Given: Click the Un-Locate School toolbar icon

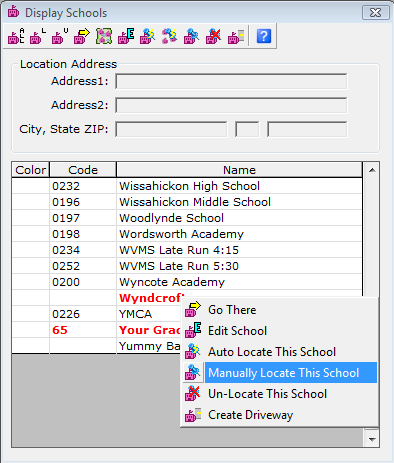Looking at the screenshot, I should pos(214,36).
